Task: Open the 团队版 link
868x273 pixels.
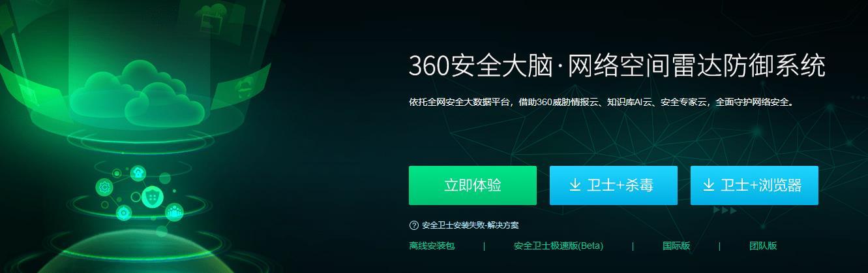Action: click(763, 246)
